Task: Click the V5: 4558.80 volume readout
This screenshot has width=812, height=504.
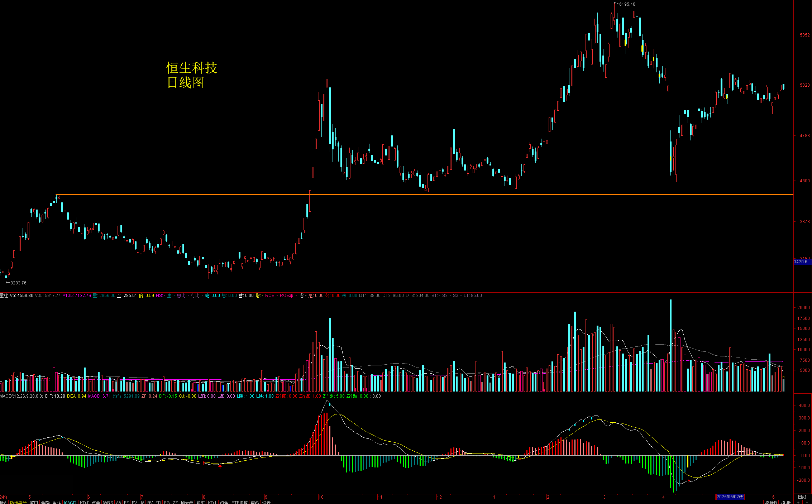Action: tap(22, 296)
